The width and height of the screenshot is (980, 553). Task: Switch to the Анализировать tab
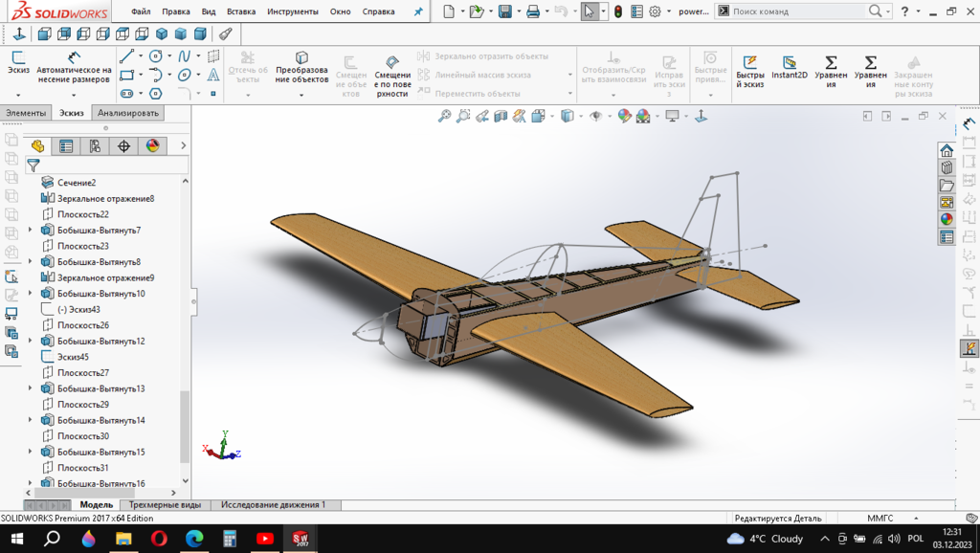pos(129,113)
